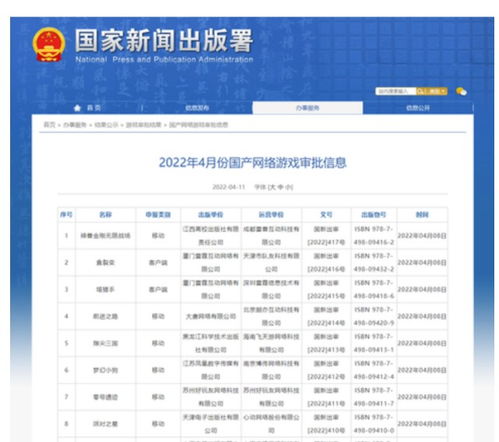This screenshot has height=442, width=499.
Task: Click serial number 7 cell
Action: tap(66, 397)
